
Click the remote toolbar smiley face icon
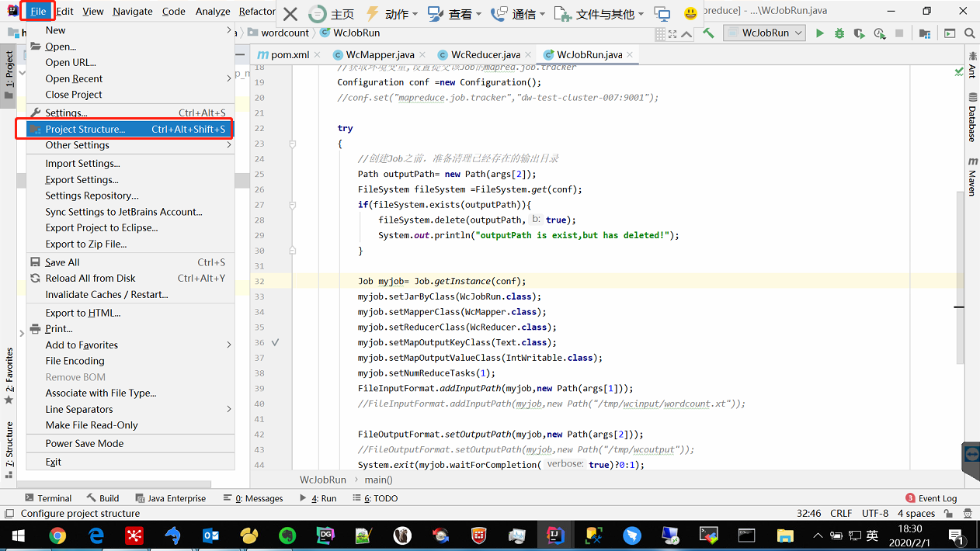[x=690, y=14]
